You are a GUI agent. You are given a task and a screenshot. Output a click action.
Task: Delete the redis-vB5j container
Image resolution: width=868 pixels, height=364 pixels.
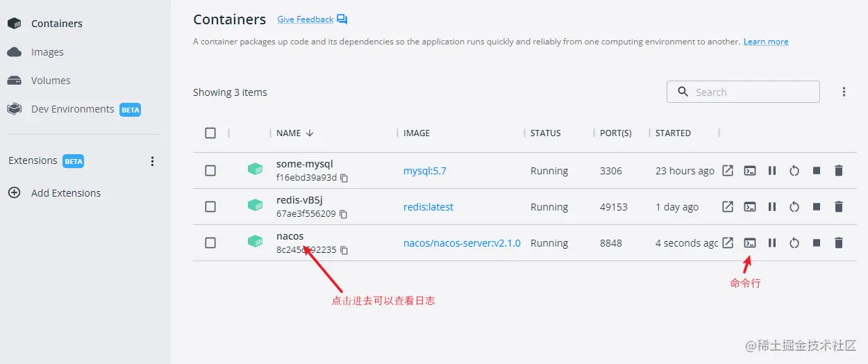[x=839, y=207]
